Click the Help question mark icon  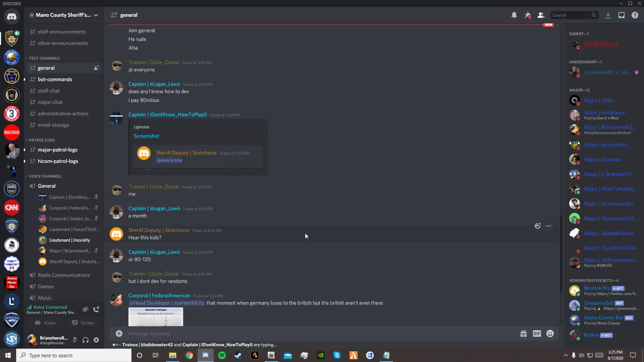(635, 15)
